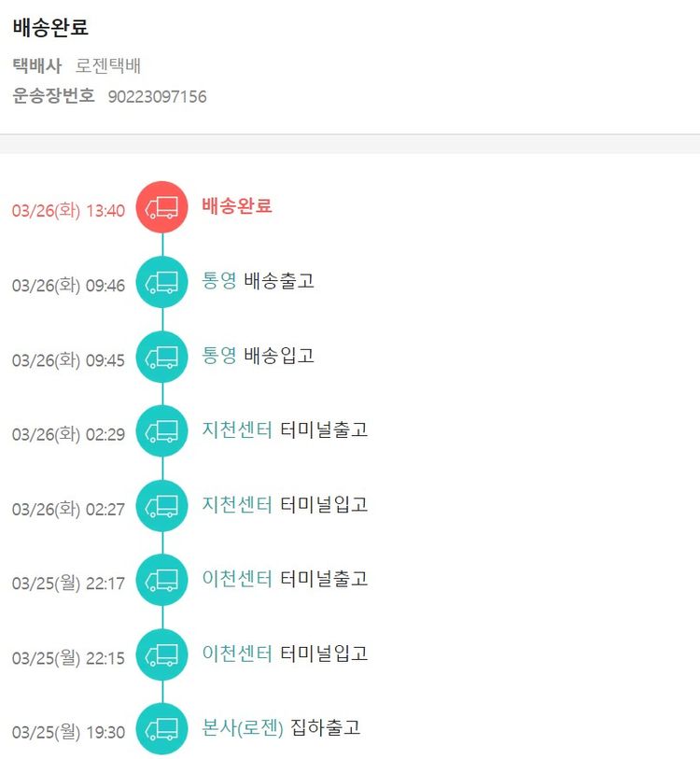The width and height of the screenshot is (700, 759).
Task: Click the truck icon beside 이천센터 터미널출고
Action: 162,580
